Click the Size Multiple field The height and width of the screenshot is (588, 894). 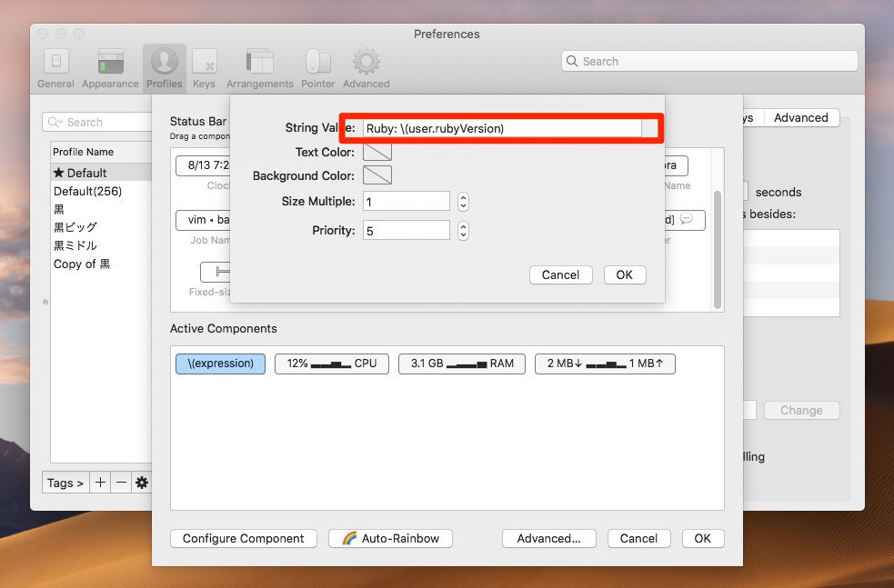[407, 201]
